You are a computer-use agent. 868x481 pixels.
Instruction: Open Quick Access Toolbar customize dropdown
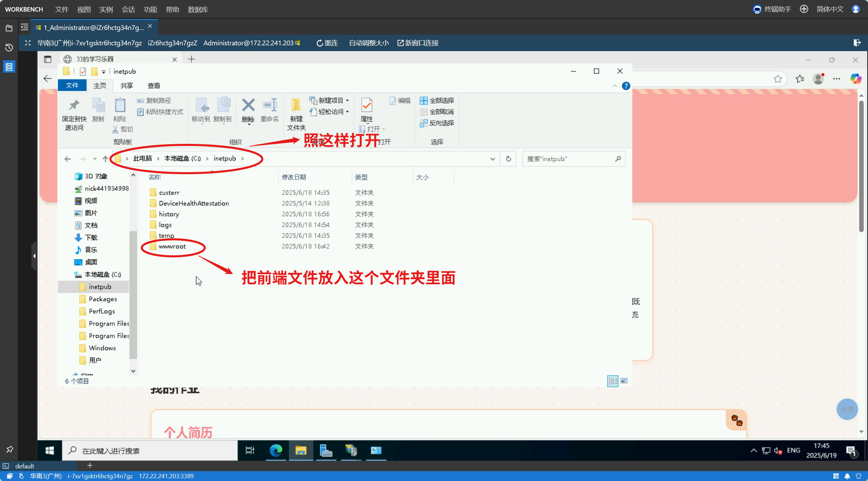[x=104, y=72]
